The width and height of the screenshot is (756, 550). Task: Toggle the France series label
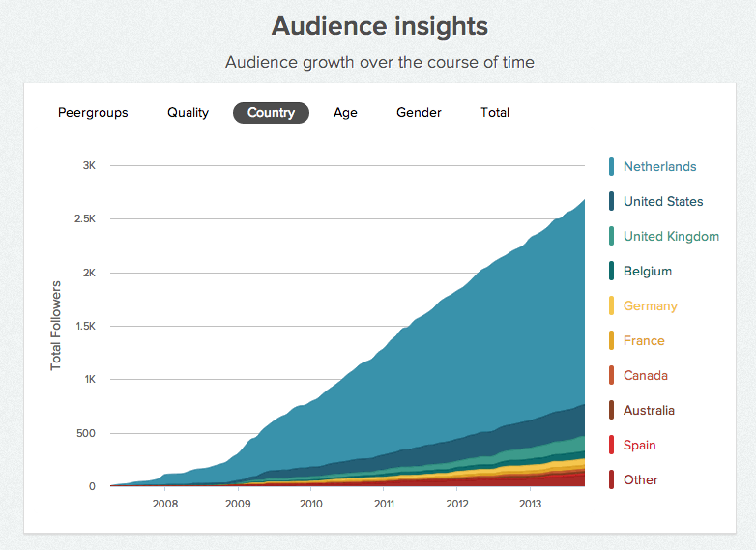tap(644, 341)
